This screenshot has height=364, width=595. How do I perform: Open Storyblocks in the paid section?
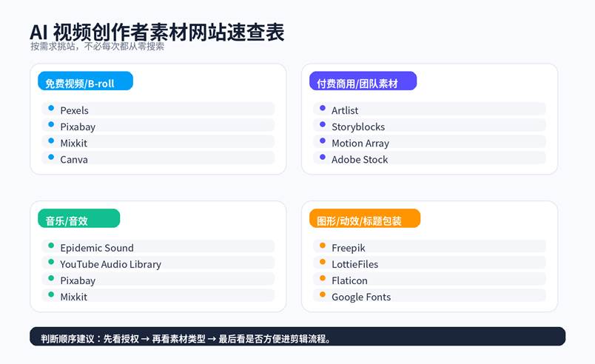(358, 127)
